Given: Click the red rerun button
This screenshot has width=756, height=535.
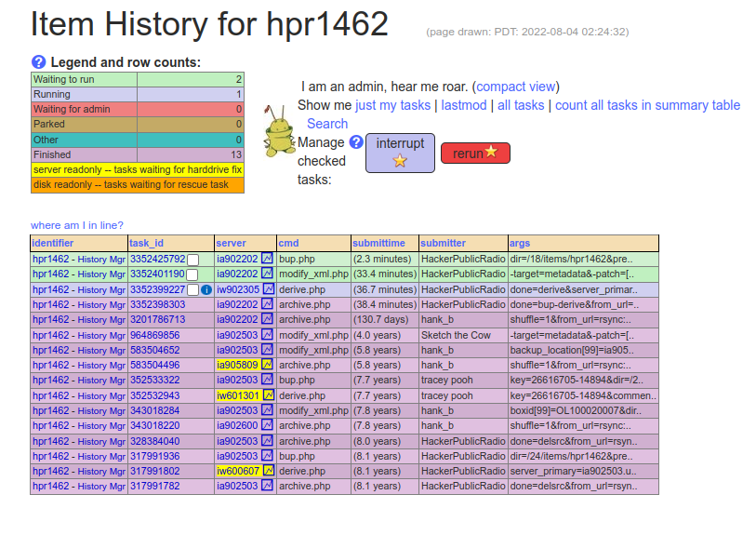Looking at the screenshot, I should pyautogui.click(x=475, y=153).
